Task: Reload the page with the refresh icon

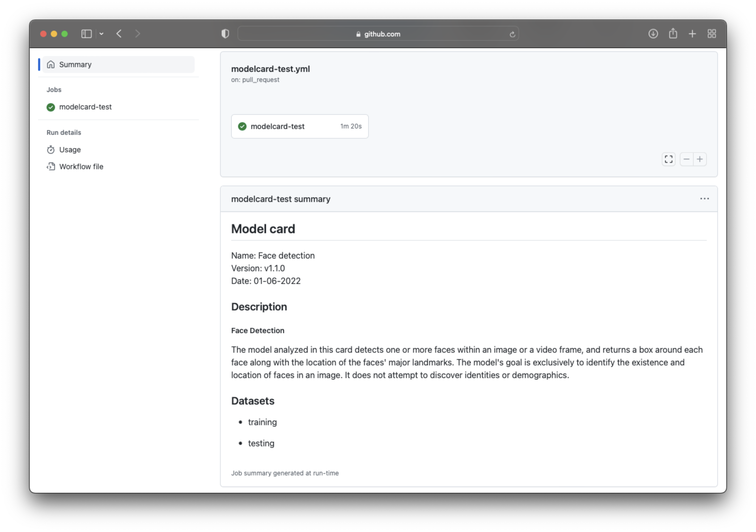Action: pyautogui.click(x=512, y=34)
